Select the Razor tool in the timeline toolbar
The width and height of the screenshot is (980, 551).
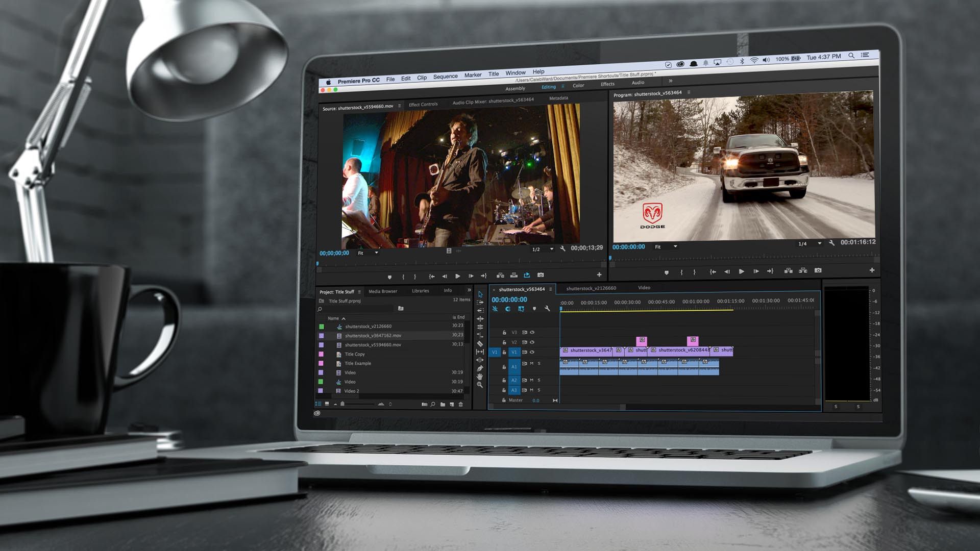[481, 343]
